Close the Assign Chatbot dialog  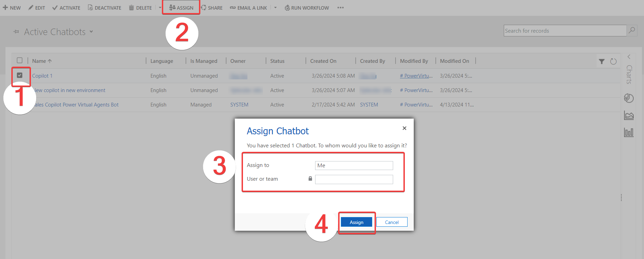pos(404,128)
